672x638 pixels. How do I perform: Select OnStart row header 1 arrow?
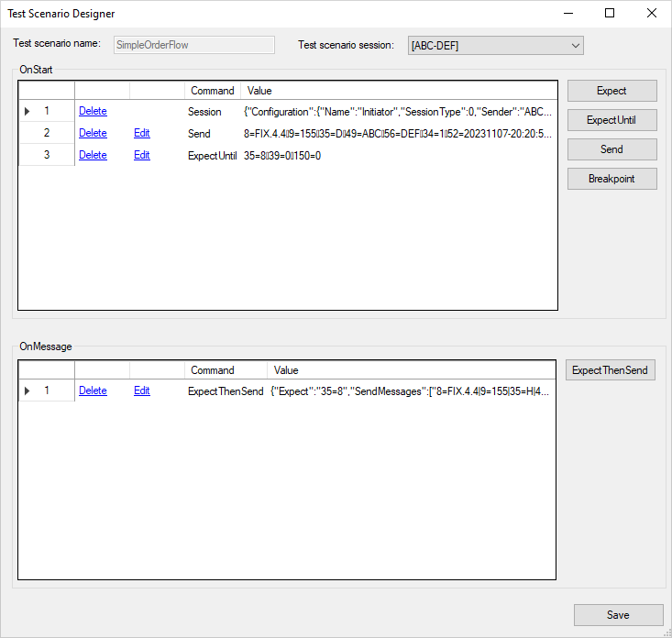pyautogui.click(x=27, y=112)
